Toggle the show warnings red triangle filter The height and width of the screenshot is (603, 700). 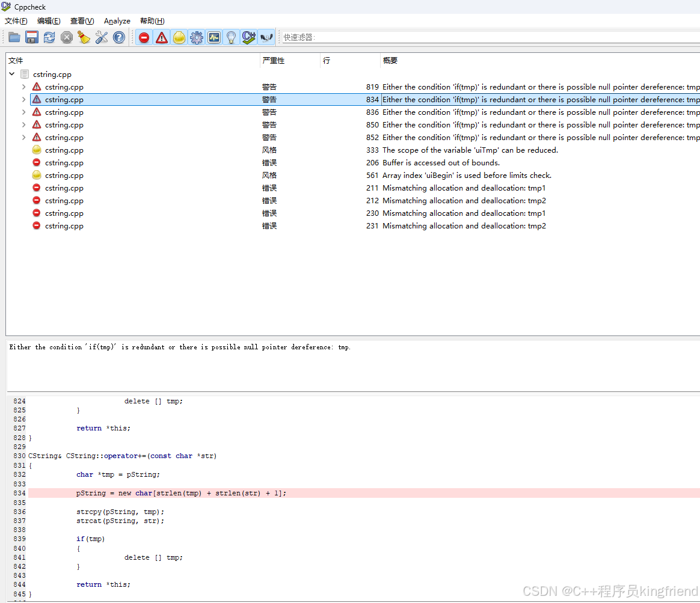pyautogui.click(x=162, y=37)
